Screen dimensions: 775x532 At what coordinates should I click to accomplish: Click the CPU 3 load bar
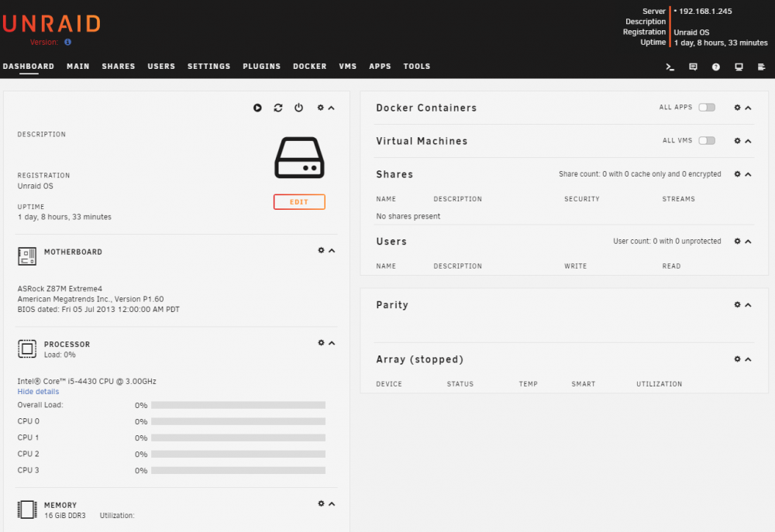click(238, 470)
